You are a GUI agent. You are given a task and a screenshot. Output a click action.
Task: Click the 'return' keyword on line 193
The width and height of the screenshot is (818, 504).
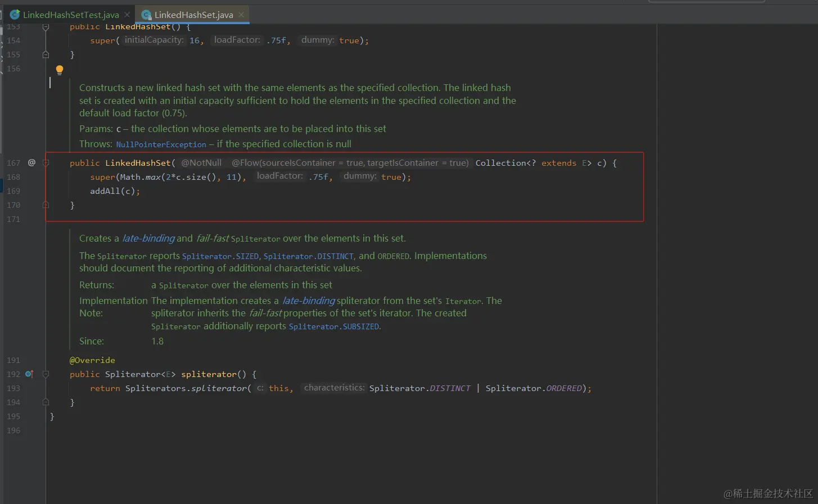point(105,388)
